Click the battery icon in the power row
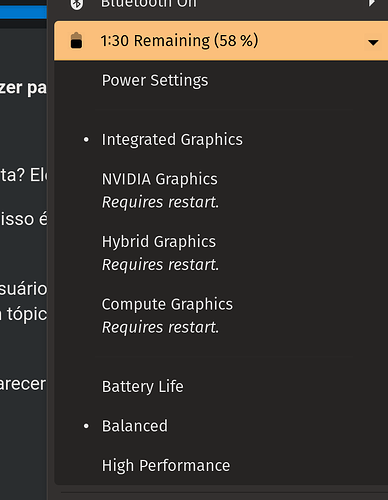The image size is (388, 500). point(76,41)
